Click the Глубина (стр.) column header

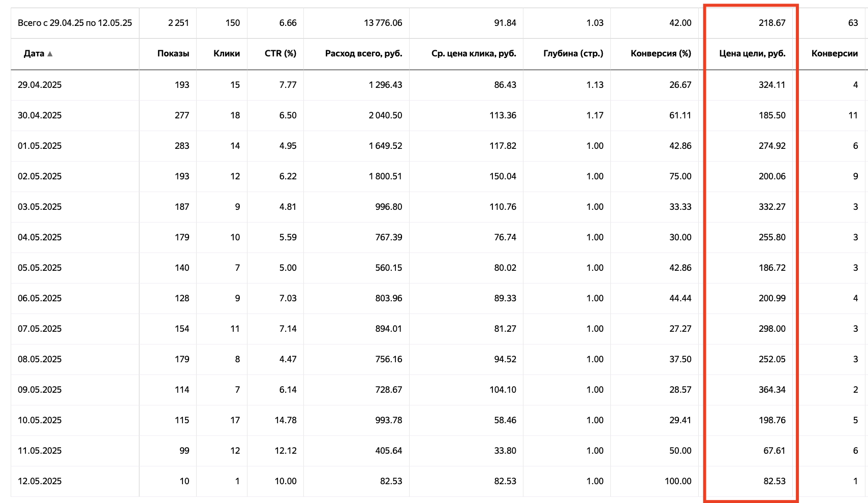point(573,53)
